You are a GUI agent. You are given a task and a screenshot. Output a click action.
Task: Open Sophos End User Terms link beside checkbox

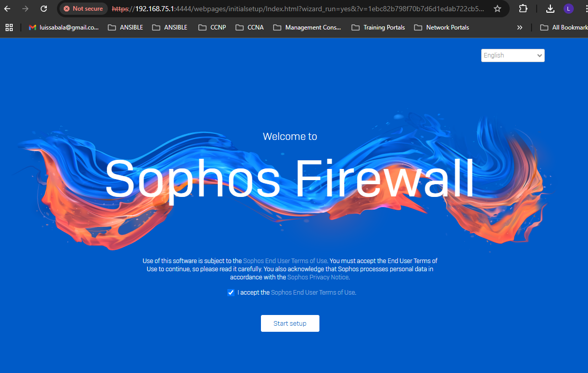click(313, 292)
